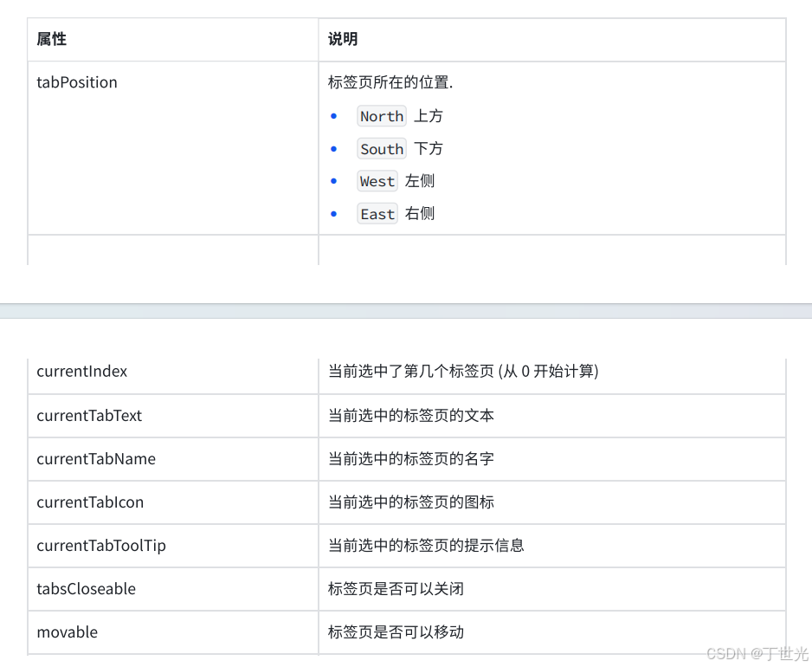Click the bullet point beside North

point(334,116)
